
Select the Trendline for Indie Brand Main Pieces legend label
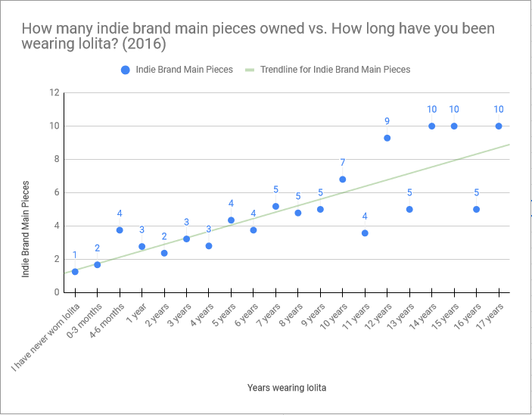(x=335, y=70)
